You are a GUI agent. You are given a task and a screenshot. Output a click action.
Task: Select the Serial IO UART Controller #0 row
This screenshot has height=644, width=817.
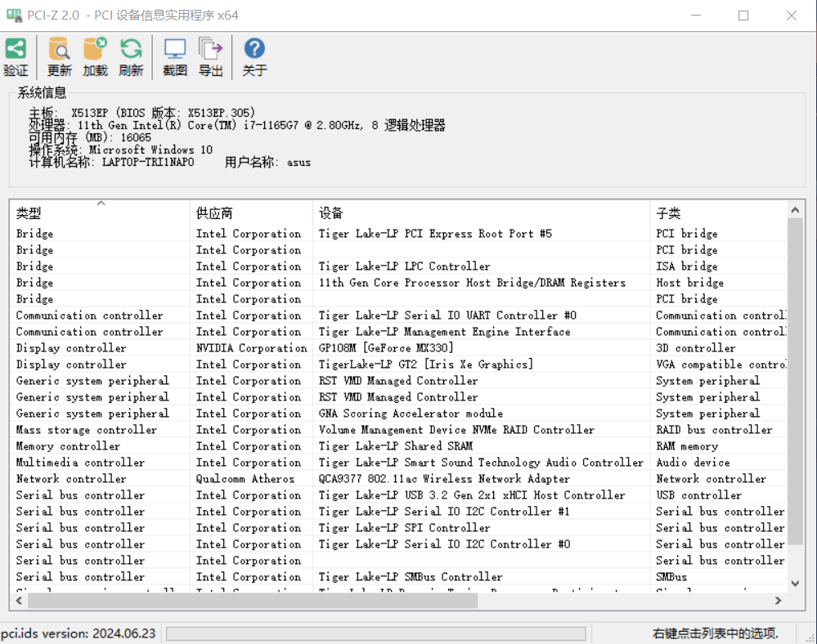(x=398, y=315)
